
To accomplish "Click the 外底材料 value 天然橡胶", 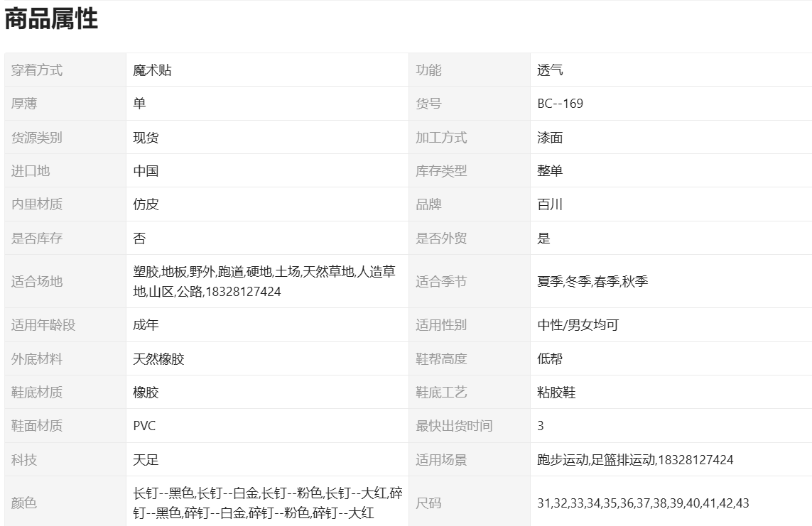I will tap(158, 359).
